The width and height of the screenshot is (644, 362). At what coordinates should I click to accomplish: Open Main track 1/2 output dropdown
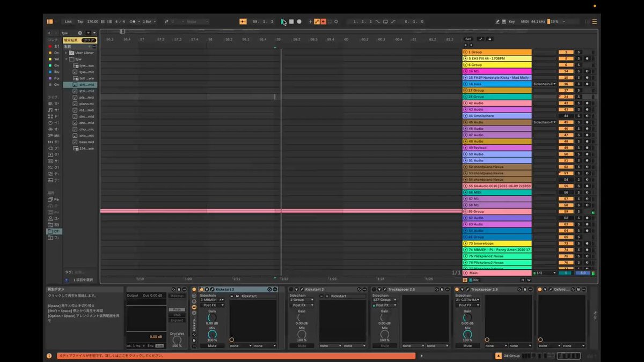[545, 273]
